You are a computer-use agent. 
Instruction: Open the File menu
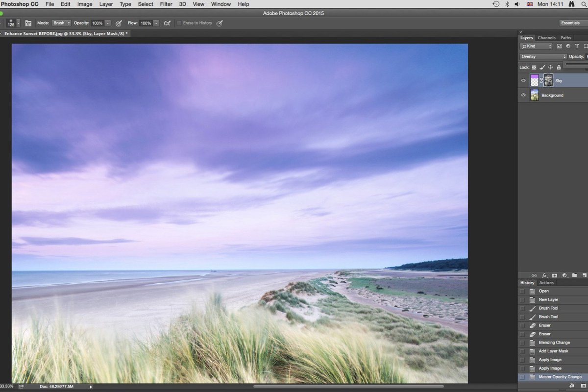(49, 4)
